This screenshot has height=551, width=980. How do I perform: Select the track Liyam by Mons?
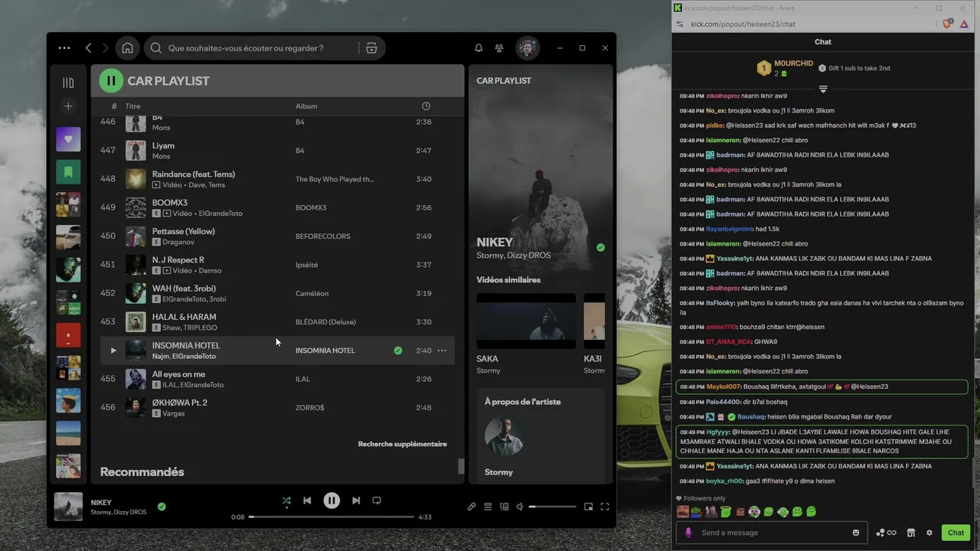pos(277,150)
